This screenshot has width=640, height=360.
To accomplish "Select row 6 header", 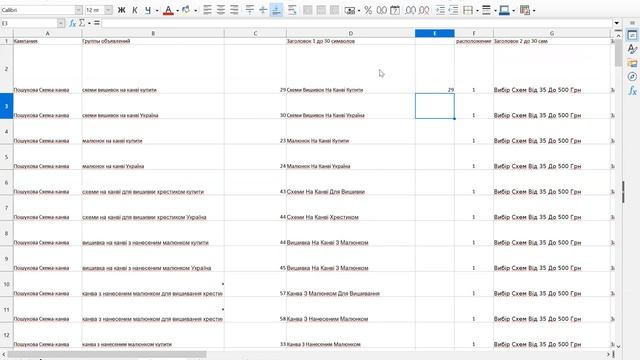I will 7,182.
